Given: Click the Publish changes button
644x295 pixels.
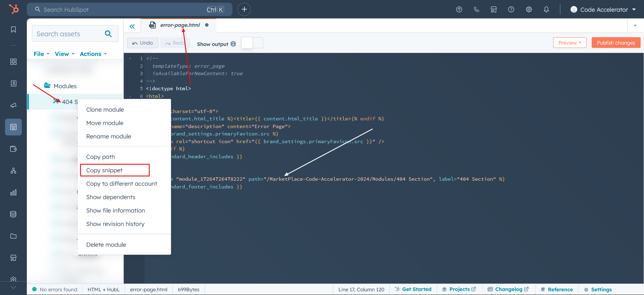Looking at the screenshot, I should [616, 43].
